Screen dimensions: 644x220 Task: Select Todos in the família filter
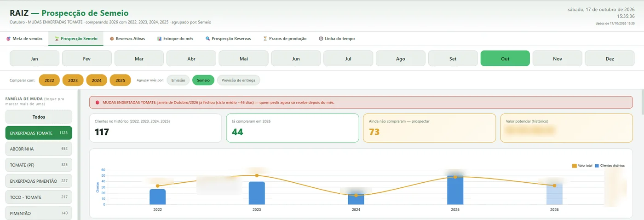click(x=39, y=117)
